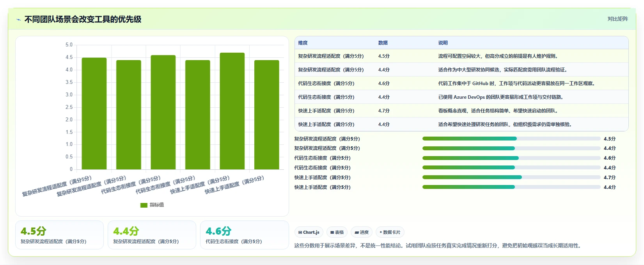
Task: Click the 不同团队场景会改变工具的优先级 heading
Action: pyautogui.click(x=83, y=19)
